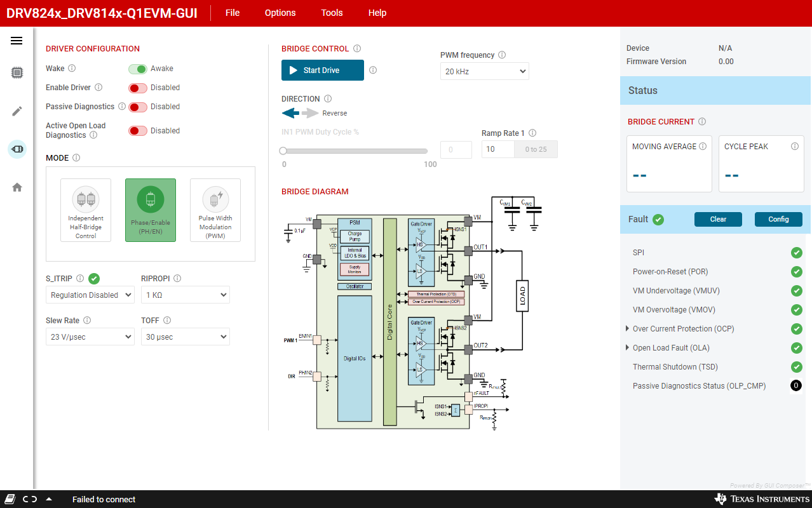This screenshot has width=812, height=508.
Task: Click the IN1 PWM Duty Cycle slider
Action: coord(356,151)
